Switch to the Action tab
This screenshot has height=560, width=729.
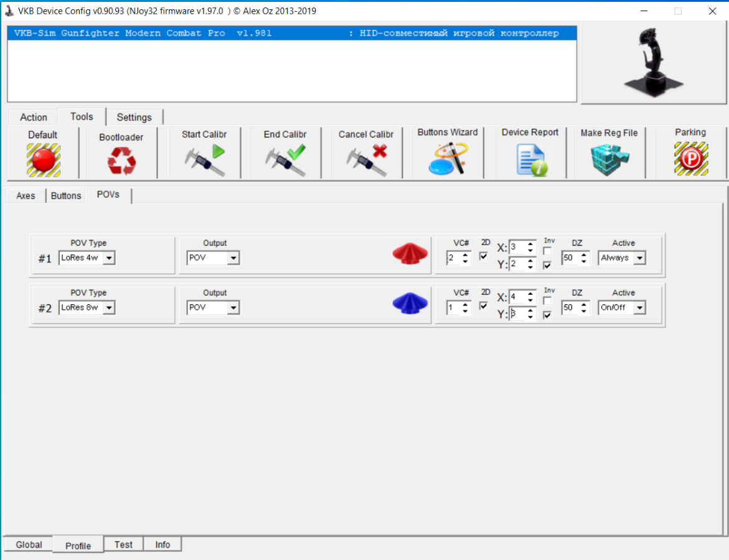(x=34, y=117)
